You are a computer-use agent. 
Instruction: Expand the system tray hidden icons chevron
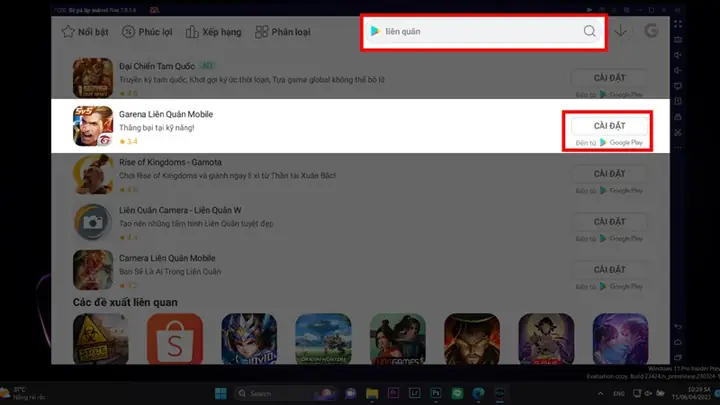click(600, 394)
